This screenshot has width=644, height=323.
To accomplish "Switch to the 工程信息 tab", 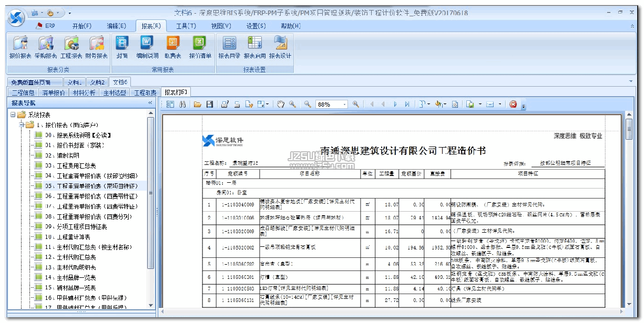I will click(23, 92).
